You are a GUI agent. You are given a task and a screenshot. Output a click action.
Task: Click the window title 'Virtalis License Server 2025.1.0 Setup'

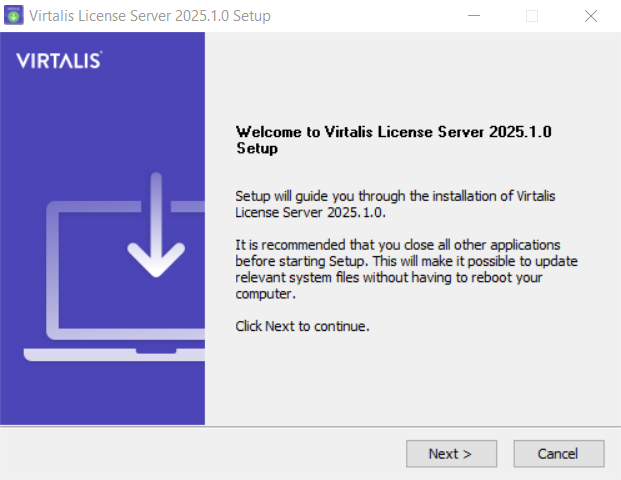point(150,16)
